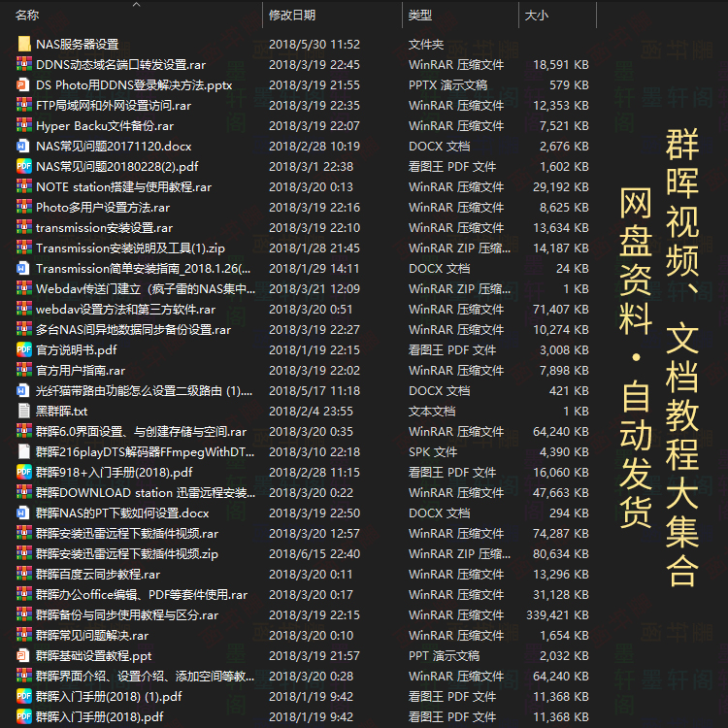Click the 71,407 KB size value

(561, 310)
